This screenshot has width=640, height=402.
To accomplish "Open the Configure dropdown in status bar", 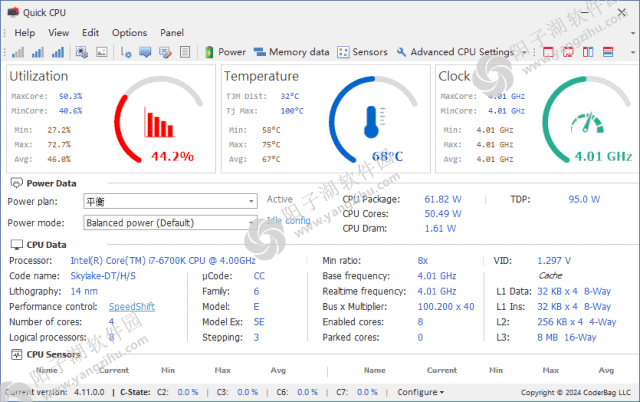I will point(420,392).
